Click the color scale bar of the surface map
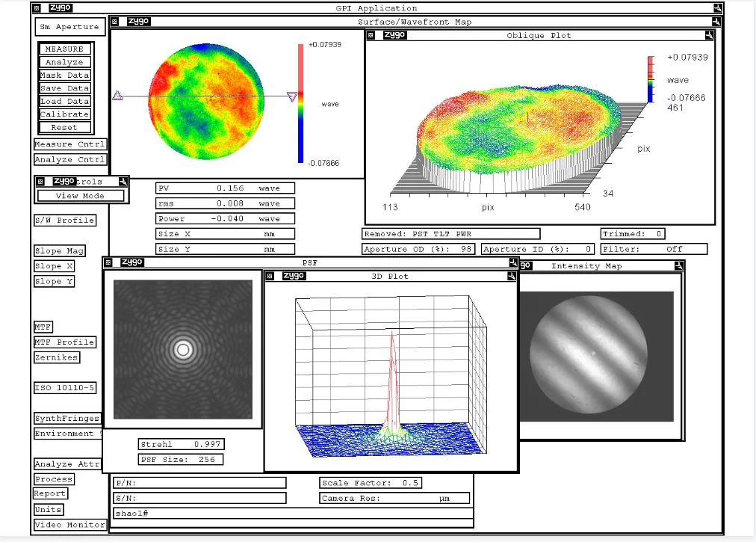Viewport: 756px width, 542px height. point(301,103)
